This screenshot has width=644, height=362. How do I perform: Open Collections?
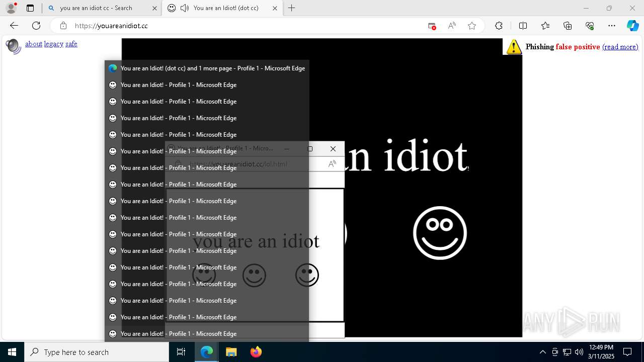click(x=568, y=26)
